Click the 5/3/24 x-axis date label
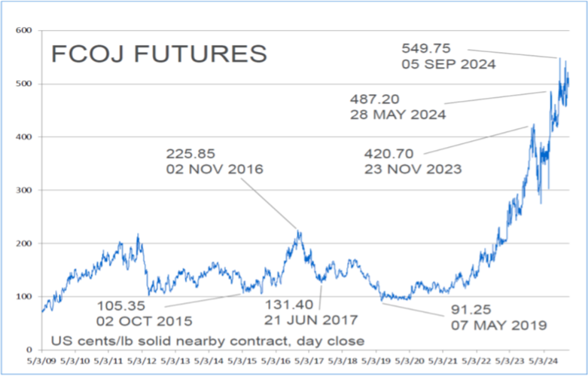The height and width of the screenshot is (376, 588). [544, 362]
